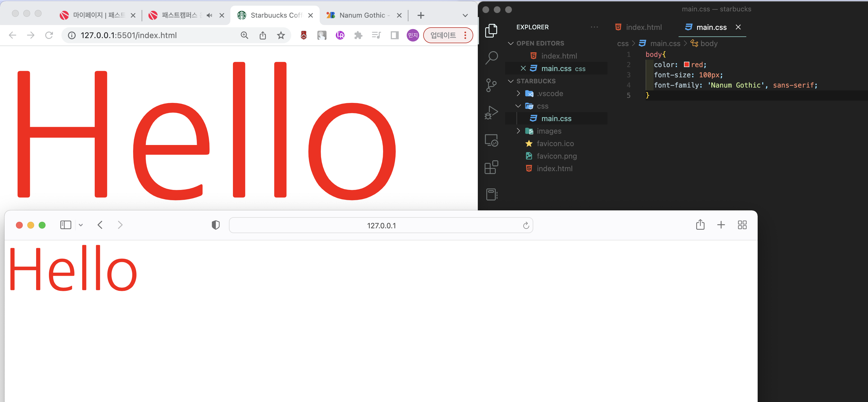Click Safari privacy shield icon

tap(216, 225)
